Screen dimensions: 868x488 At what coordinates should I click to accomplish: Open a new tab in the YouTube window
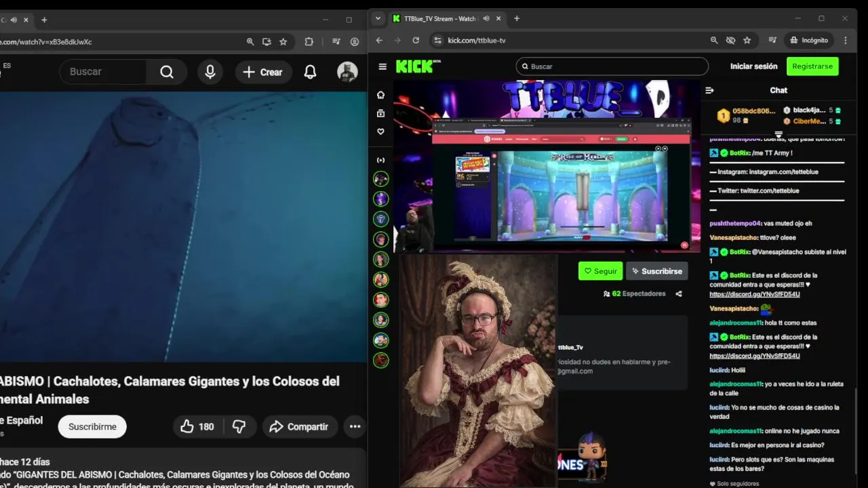pyautogui.click(x=44, y=20)
